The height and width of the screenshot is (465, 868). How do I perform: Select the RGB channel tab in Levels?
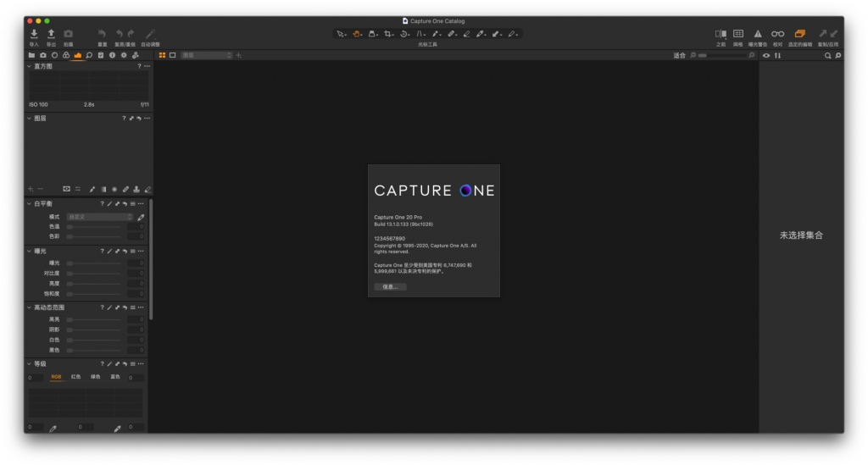click(56, 377)
